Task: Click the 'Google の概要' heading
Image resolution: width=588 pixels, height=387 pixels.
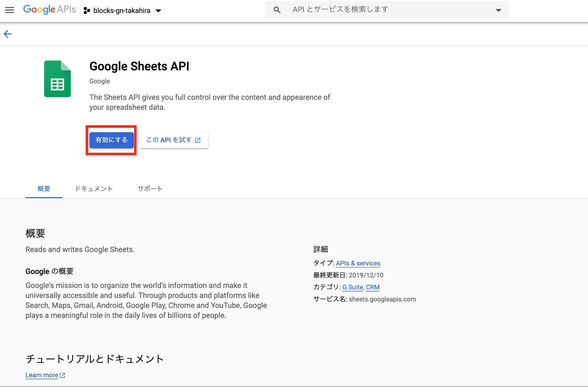Action: pyautogui.click(x=49, y=271)
